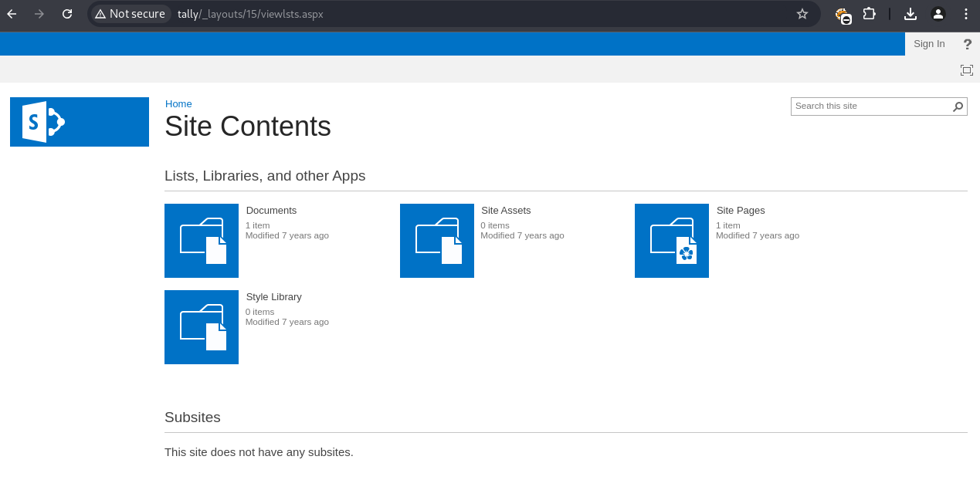Viewport: 980px width, 480px height.
Task: Open the Help question mark icon
Action: pyautogui.click(x=967, y=44)
